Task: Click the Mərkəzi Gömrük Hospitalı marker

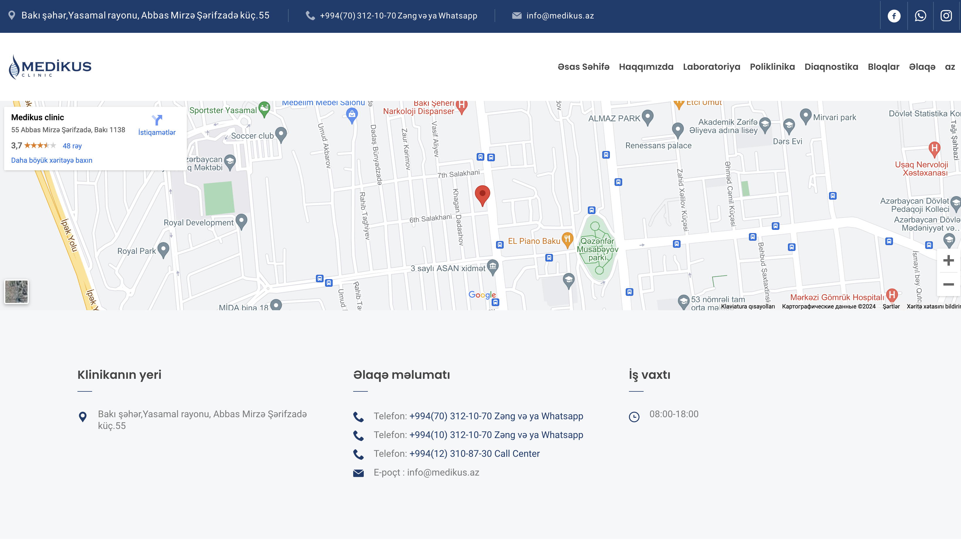Action: click(891, 295)
